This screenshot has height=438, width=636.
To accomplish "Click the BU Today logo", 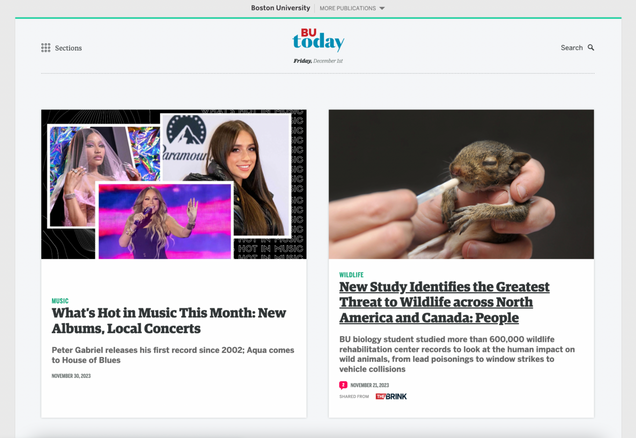I will (x=318, y=40).
